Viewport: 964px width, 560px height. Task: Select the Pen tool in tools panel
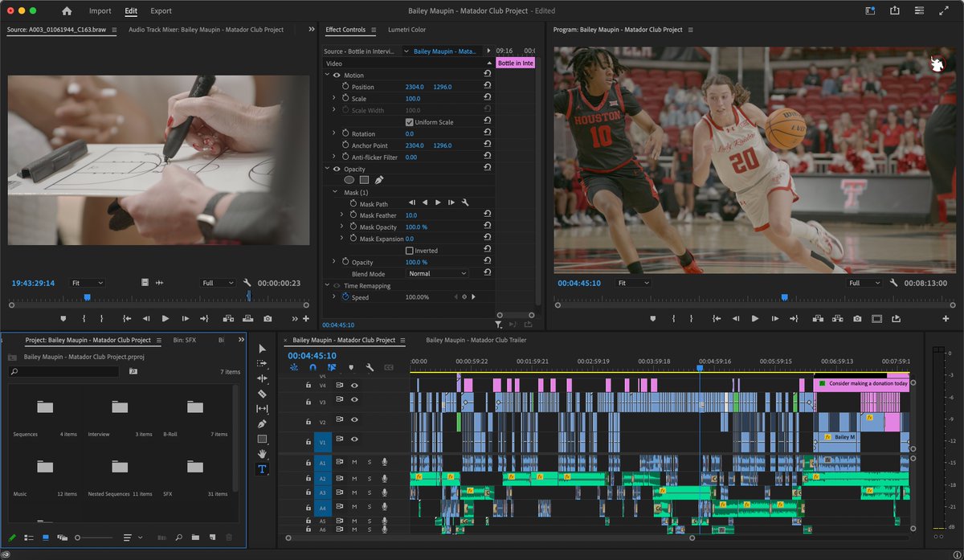262,424
